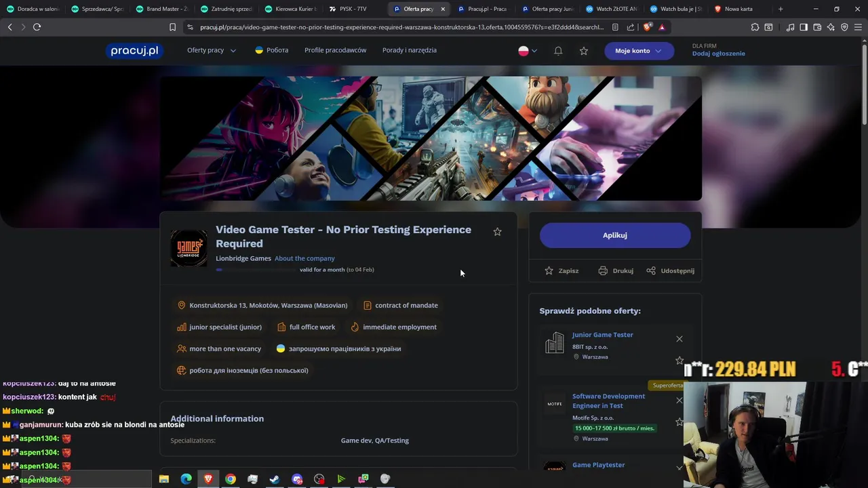Dismiss the Junior Game Tester suggestion
The width and height of the screenshot is (868, 488).
click(x=679, y=339)
